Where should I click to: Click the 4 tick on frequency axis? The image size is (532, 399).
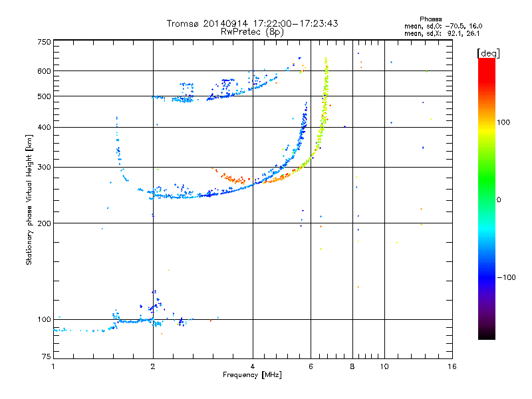click(253, 366)
